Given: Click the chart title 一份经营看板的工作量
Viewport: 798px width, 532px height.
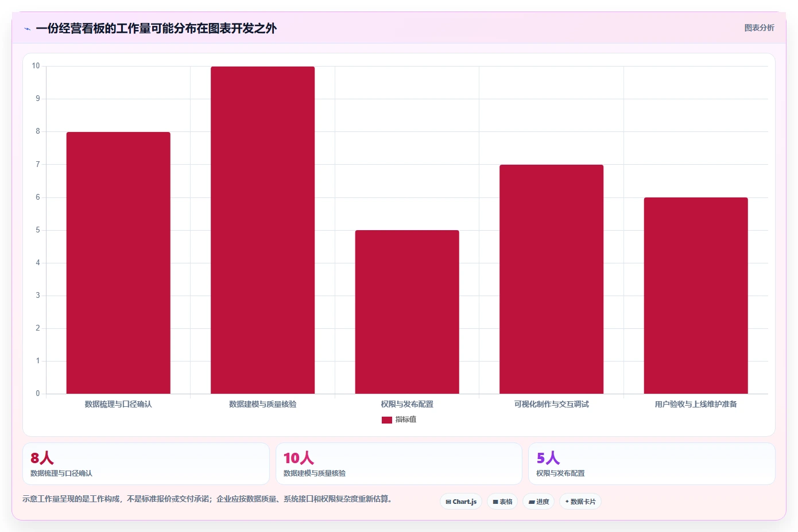Looking at the screenshot, I should coord(156,28).
